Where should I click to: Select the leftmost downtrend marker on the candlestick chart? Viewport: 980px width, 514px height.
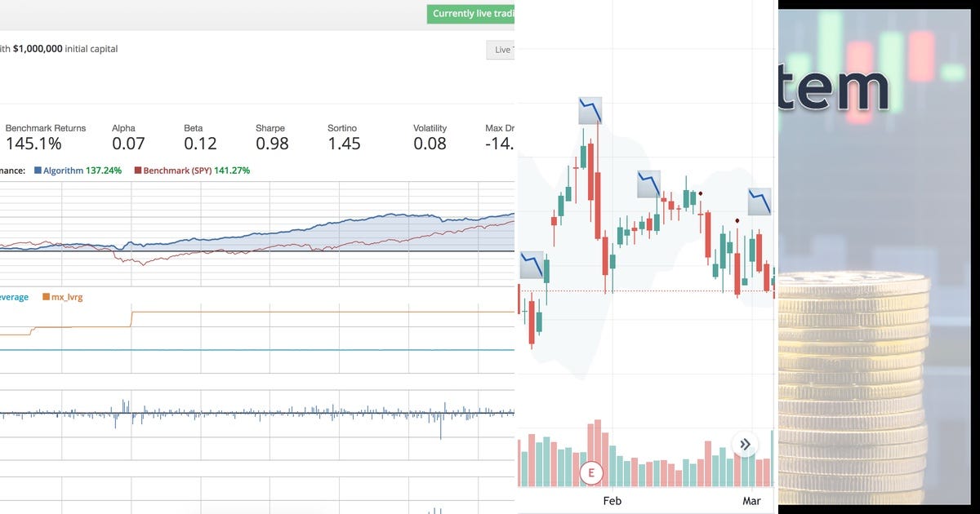click(x=532, y=265)
